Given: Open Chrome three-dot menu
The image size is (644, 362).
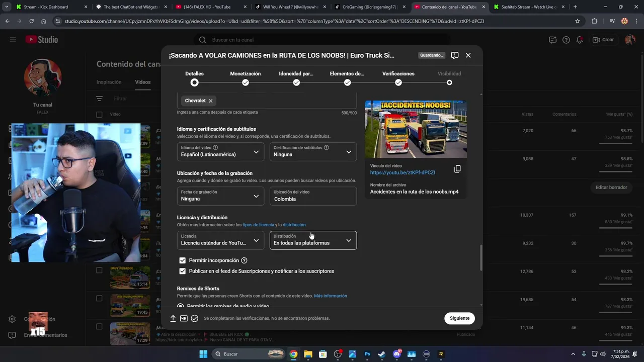Looking at the screenshot, I should [636, 21].
